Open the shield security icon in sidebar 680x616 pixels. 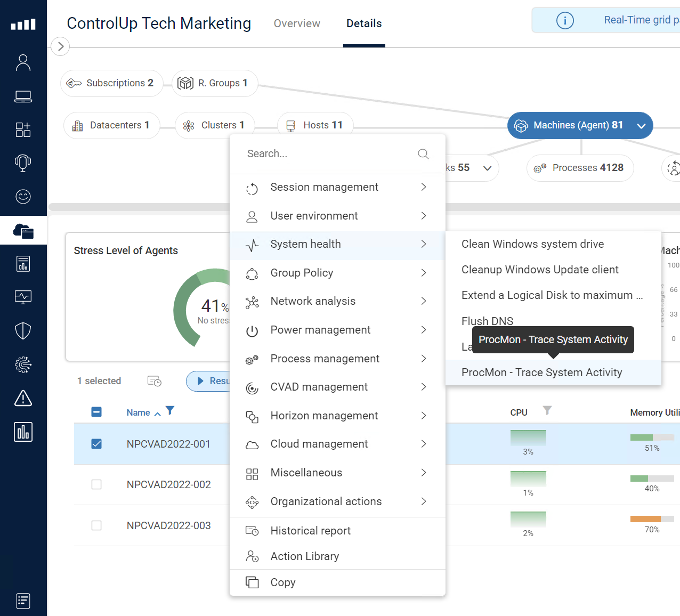click(x=23, y=331)
